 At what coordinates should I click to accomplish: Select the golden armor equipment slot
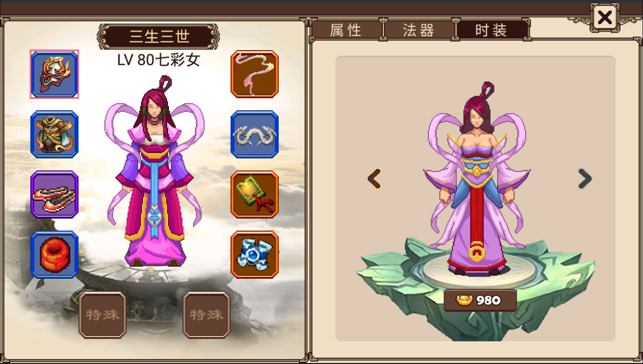(x=54, y=134)
